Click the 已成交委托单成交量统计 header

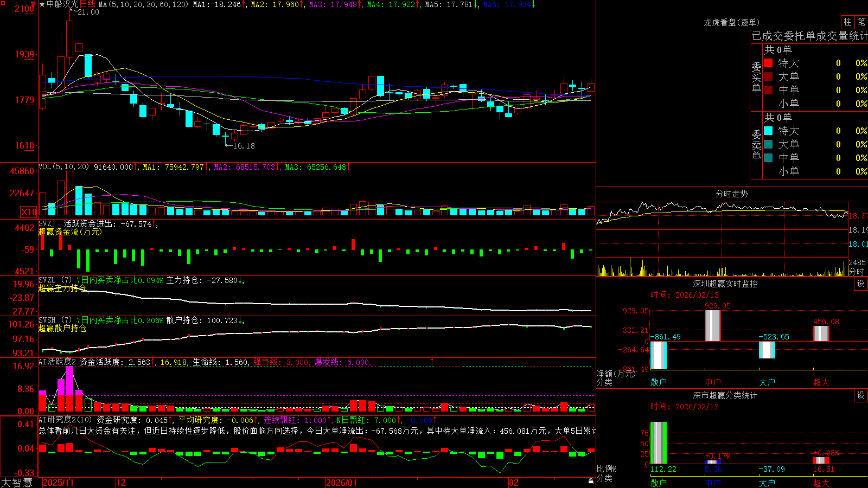point(809,36)
